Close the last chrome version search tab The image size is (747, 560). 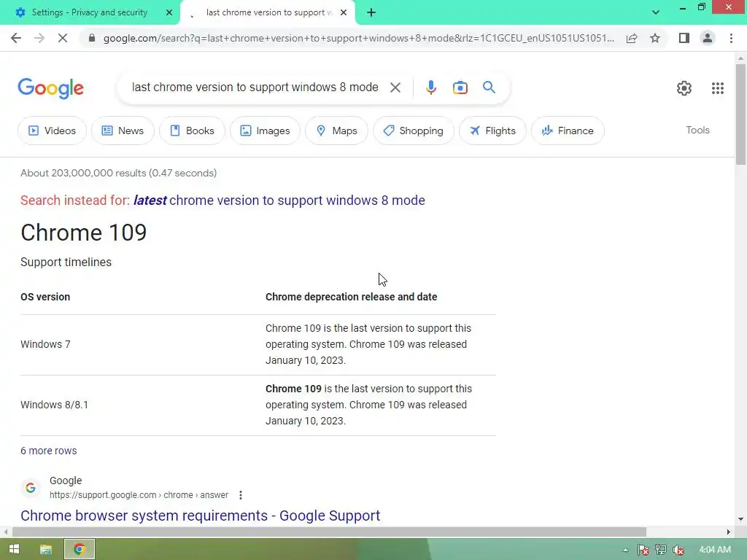344,12
